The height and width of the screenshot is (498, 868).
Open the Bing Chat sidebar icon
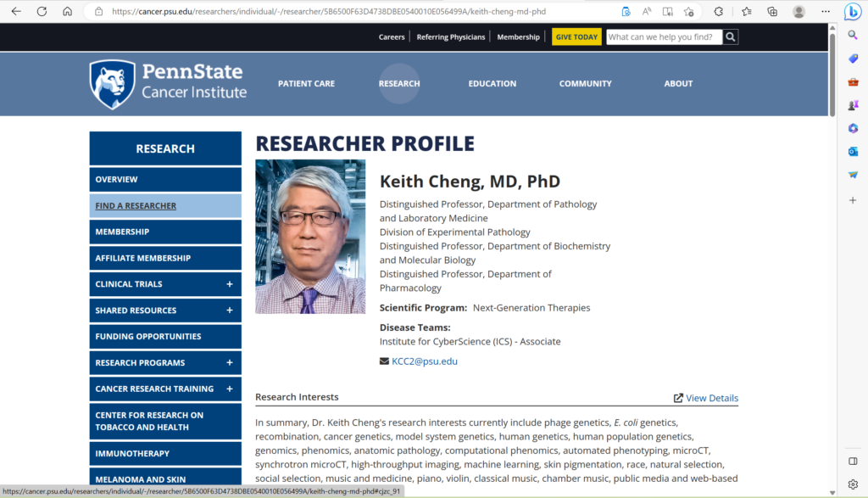coord(852,12)
